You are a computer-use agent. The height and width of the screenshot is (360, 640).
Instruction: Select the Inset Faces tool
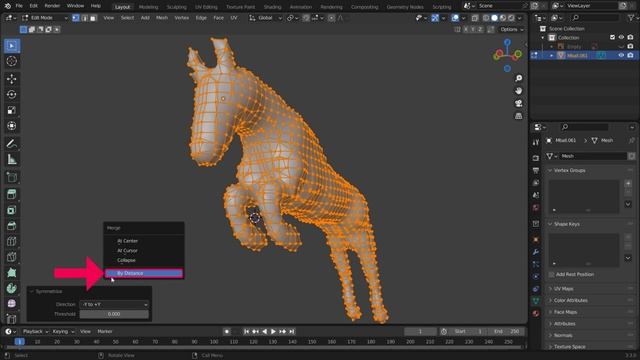coord(11,210)
